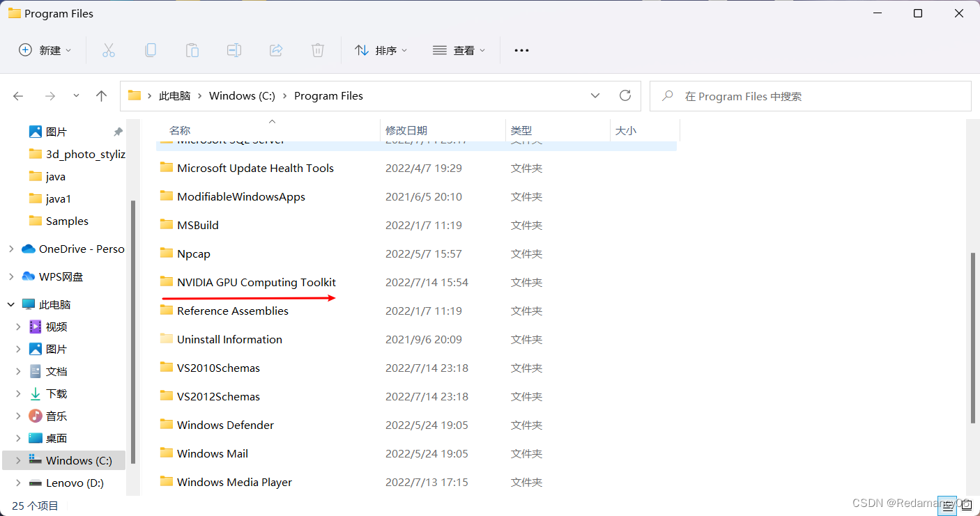980x516 pixels.
Task: Select the java1 folder in sidebar
Action: click(x=59, y=198)
